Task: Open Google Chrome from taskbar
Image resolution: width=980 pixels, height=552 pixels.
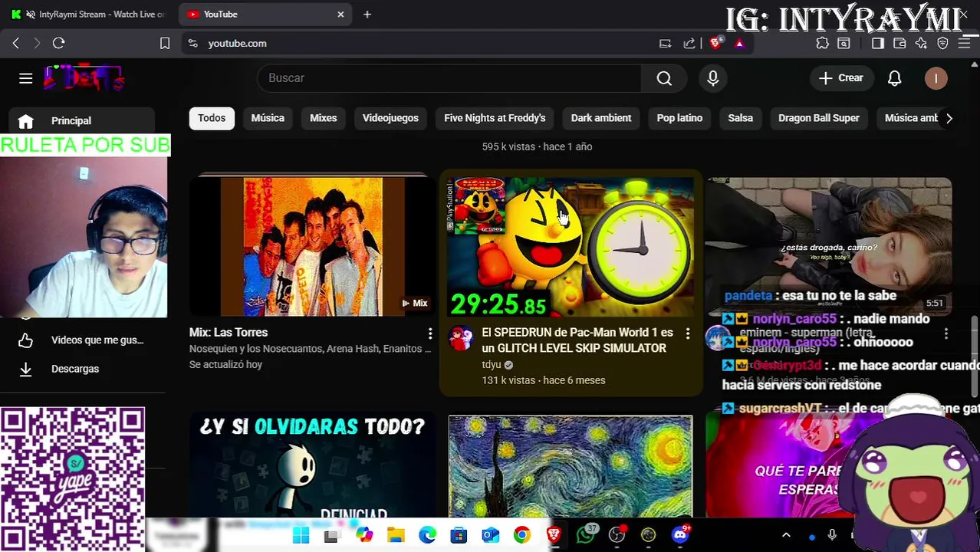Action: [x=521, y=535]
